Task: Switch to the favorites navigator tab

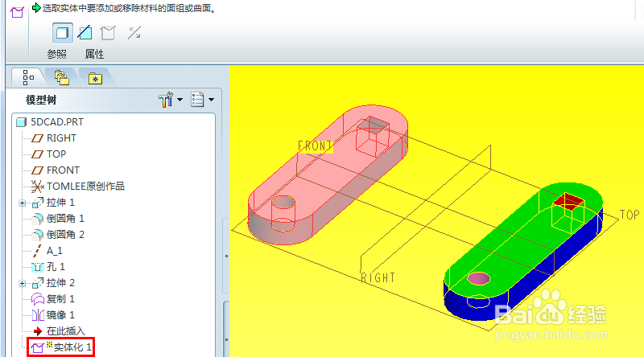Action: (x=95, y=78)
